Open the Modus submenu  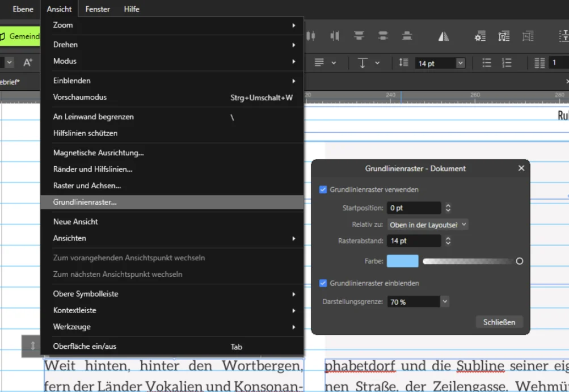tap(172, 61)
